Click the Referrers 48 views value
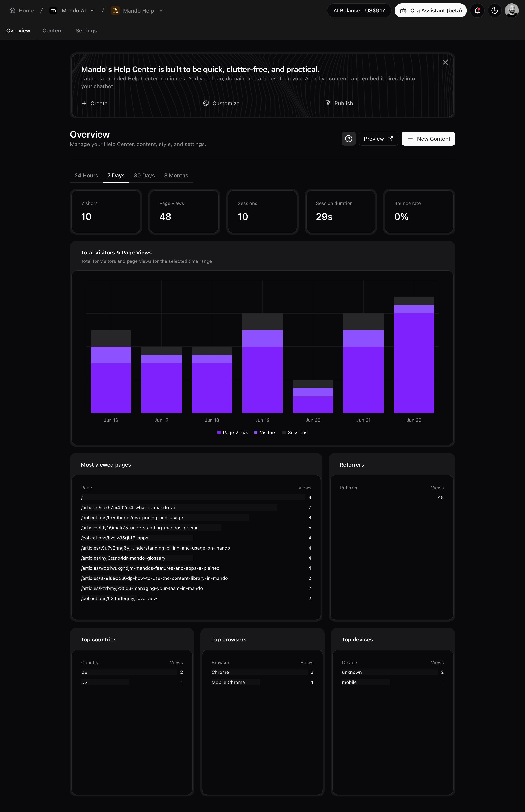Screen dimensions: 525x812 [x=441, y=497]
